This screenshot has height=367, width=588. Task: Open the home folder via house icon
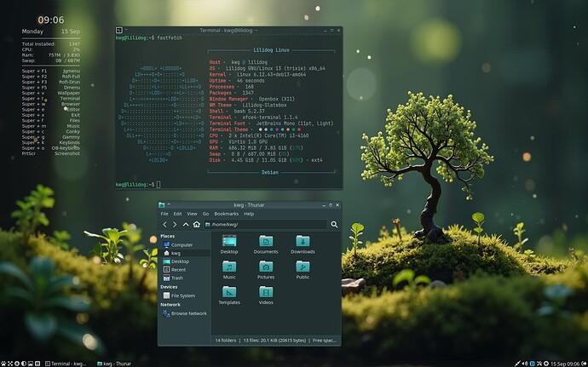(x=197, y=224)
